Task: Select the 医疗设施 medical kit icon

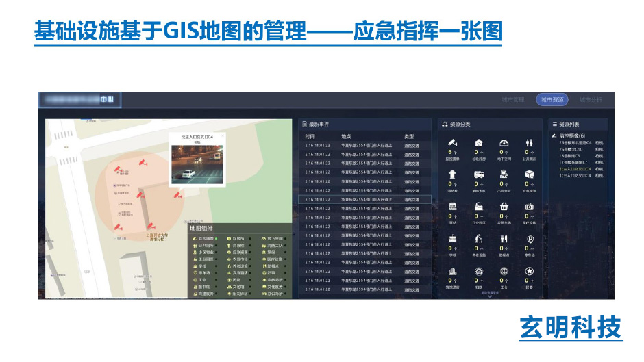Action: click(x=529, y=207)
